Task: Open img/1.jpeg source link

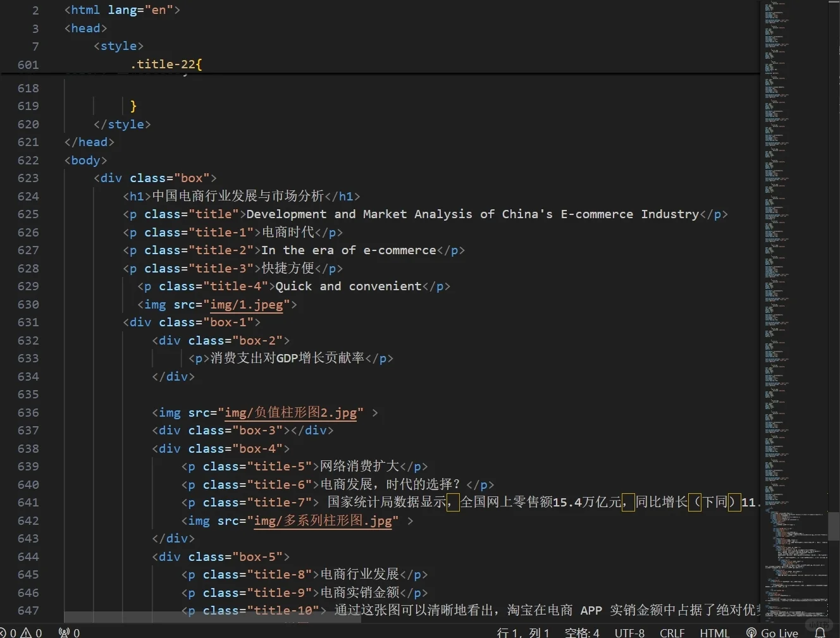Action: pos(247,305)
